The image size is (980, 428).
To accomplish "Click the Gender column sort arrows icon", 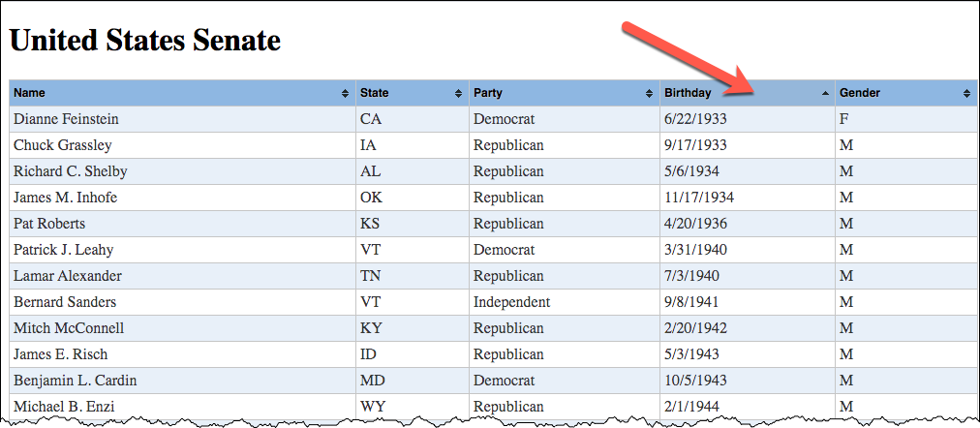I will point(966,93).
